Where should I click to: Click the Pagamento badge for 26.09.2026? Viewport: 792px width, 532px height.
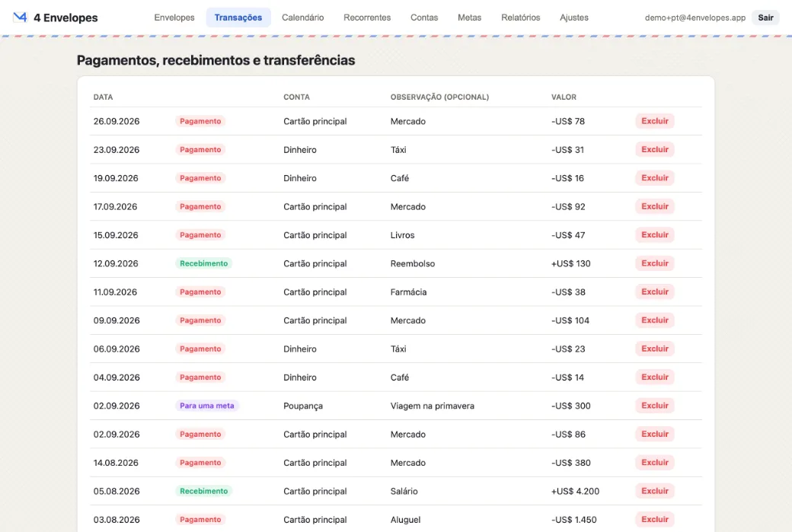(x=200, y=121)
